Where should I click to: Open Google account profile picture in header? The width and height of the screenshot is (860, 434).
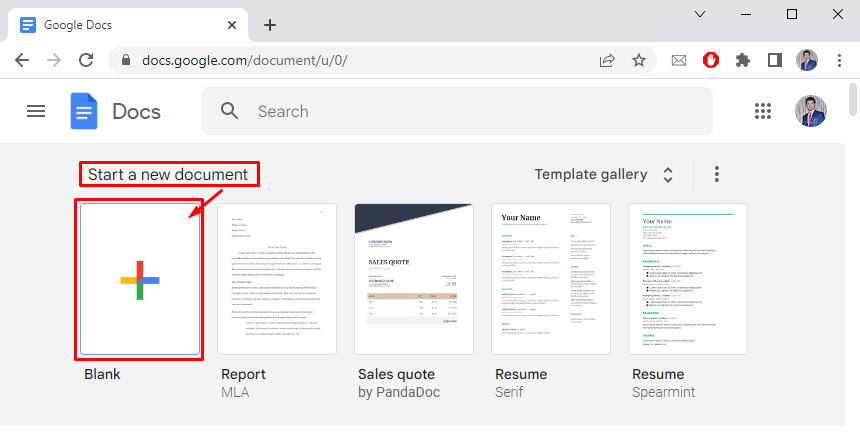811,111
